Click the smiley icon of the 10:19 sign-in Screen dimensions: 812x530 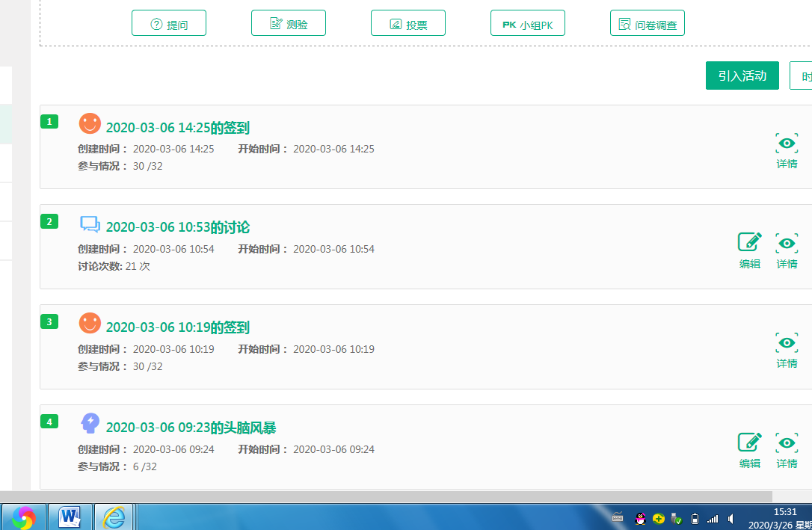(90, 324)
